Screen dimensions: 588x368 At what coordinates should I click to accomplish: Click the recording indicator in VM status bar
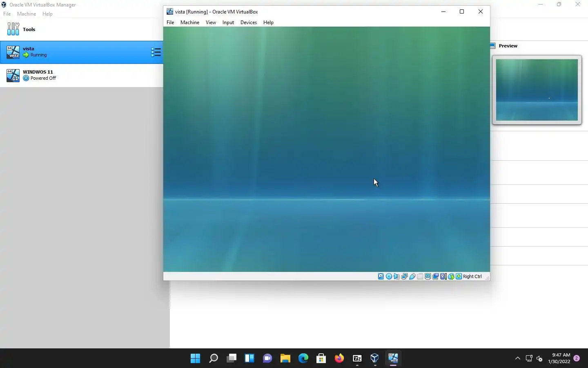click(x=435, y=276)
